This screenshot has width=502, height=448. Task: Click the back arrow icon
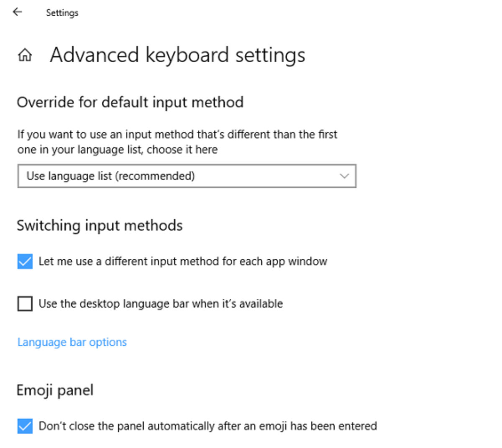[17, 12]
